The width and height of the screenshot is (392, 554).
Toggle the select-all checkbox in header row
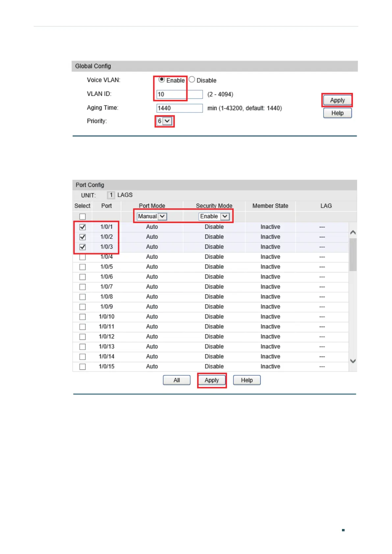pos(83,216)
